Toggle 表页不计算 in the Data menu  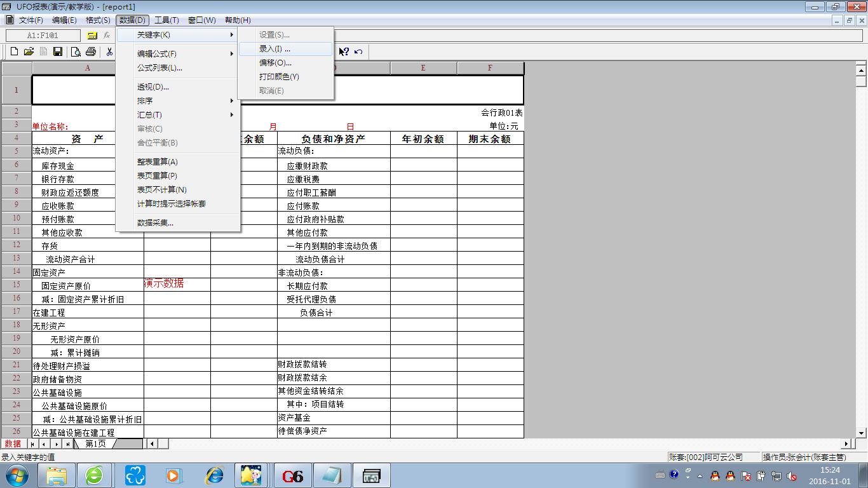(161, 189)
